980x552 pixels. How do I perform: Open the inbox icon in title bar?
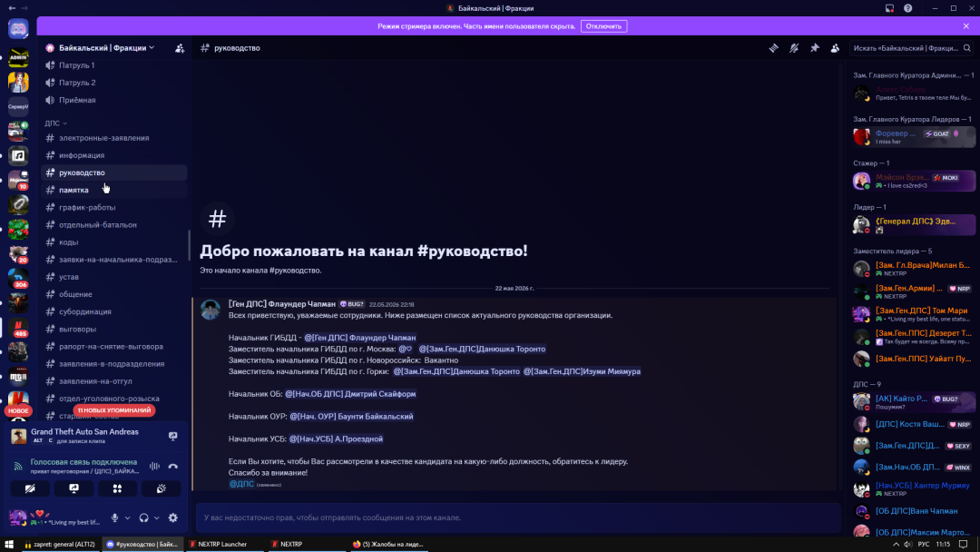tap(889, 8)
